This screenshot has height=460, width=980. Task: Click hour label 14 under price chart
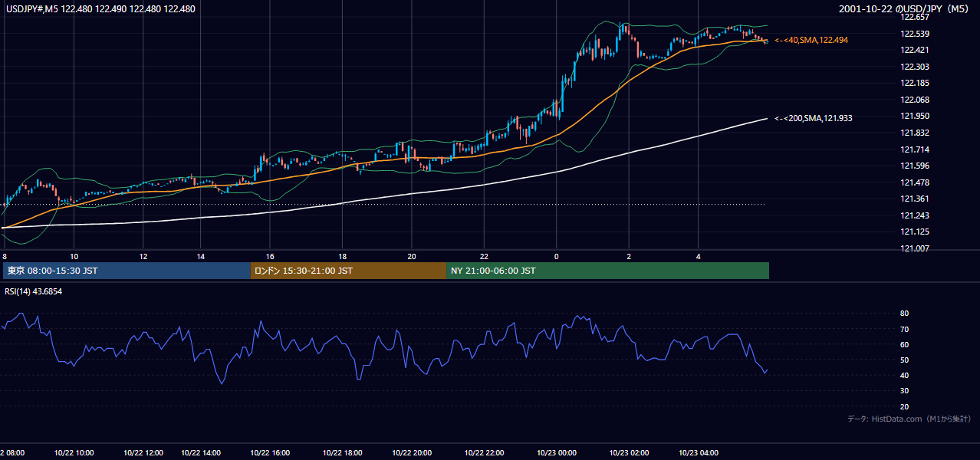[x=200, y=256]
